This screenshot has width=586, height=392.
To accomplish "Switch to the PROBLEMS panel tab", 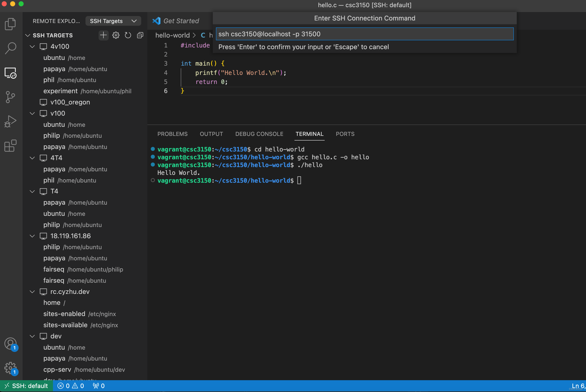I will click(172, 134).
